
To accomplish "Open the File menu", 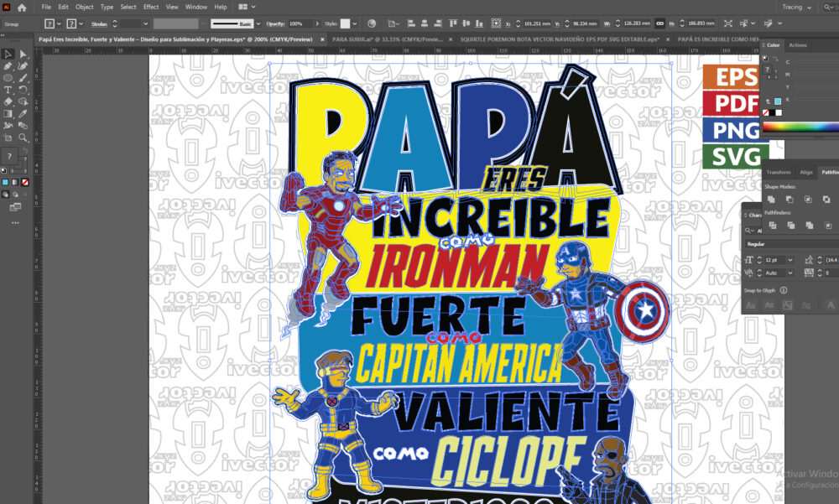I will click(x=46, y=7).
